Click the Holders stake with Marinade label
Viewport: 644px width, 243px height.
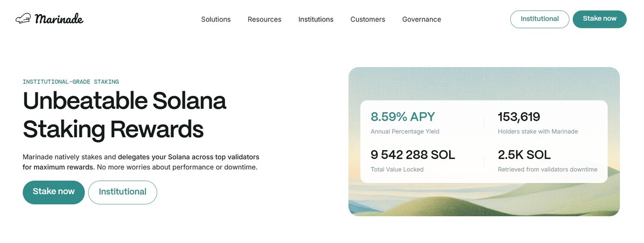click(x=538, y=131)
